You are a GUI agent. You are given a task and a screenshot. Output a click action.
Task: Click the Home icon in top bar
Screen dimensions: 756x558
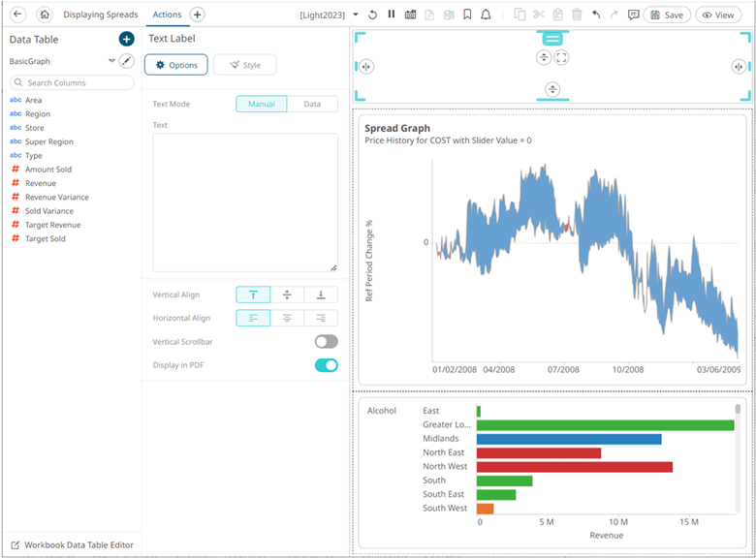click(44, 15)
